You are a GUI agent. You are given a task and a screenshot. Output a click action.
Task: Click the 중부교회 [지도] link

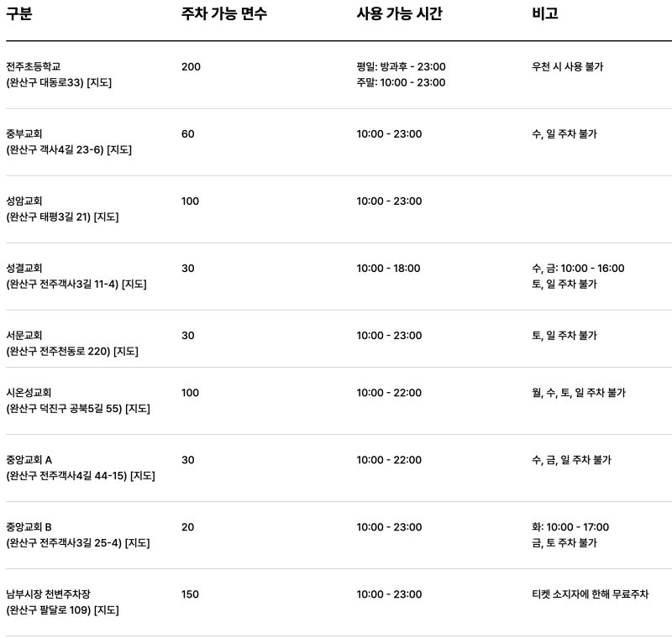click(118, 149)
